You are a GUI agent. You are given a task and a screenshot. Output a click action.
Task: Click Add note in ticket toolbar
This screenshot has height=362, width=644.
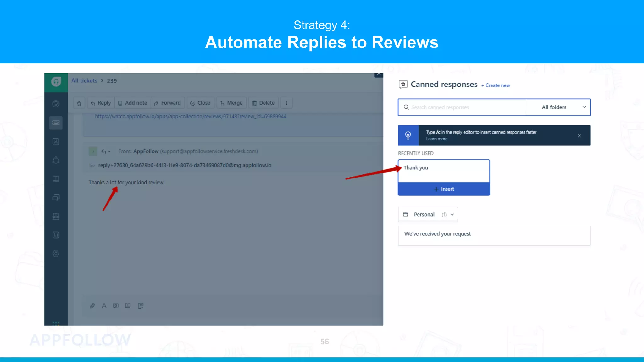point(133,103)
